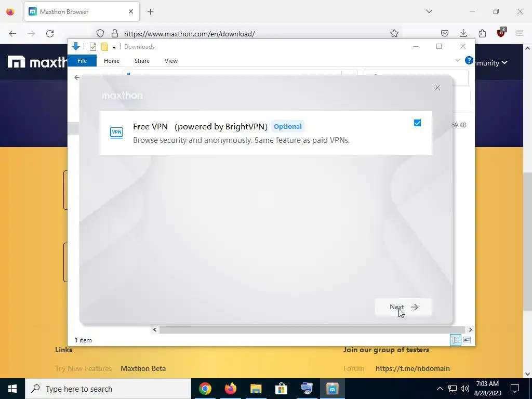Open Firefox hamburger application menu
The height and width of the screenshot is (399, 532).
[520, 33]
